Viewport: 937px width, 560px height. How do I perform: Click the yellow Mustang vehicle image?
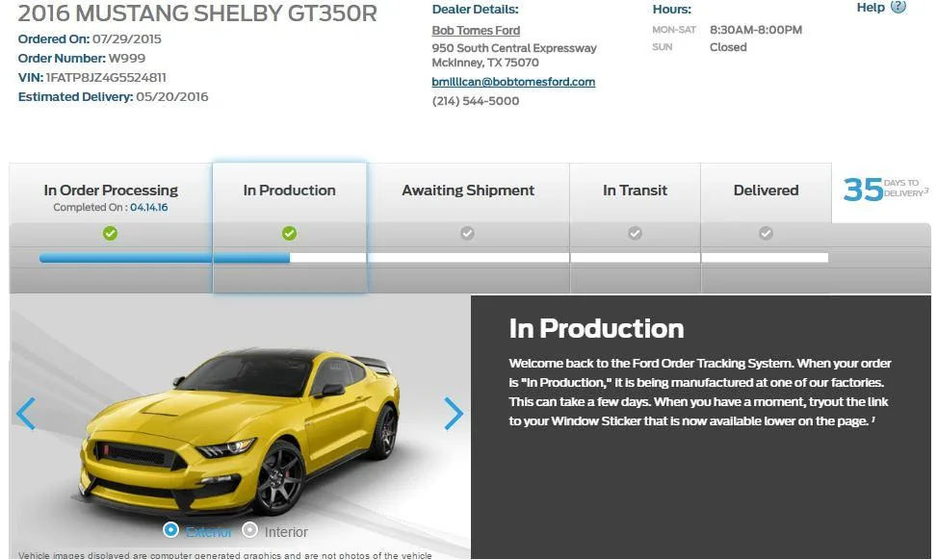[239, 433]
